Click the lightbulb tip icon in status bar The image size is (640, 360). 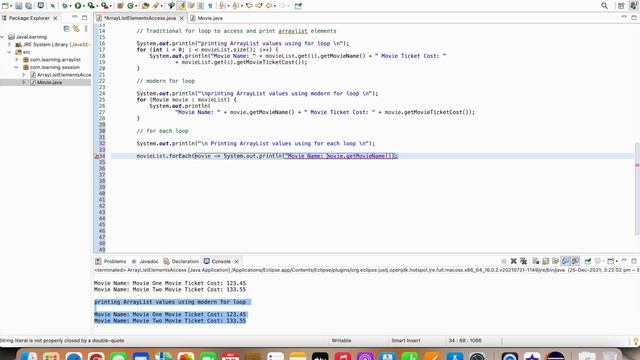(635, 341)
